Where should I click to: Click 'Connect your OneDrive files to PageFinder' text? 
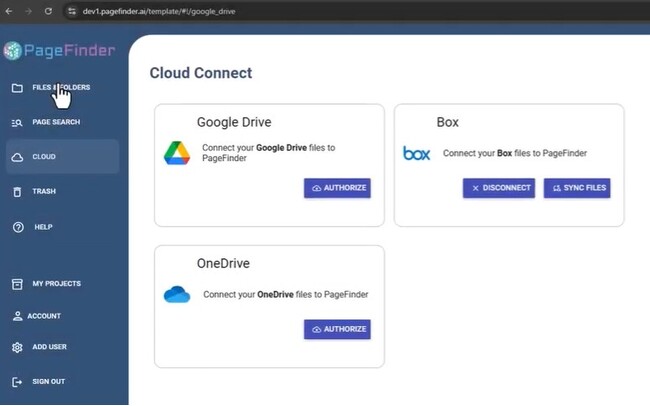click(286, 294)
